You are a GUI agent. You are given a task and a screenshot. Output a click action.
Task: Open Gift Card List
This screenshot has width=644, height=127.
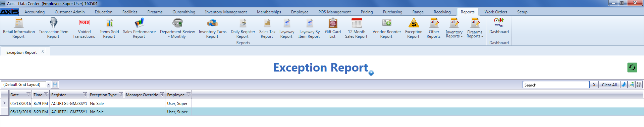coord(332,28)
